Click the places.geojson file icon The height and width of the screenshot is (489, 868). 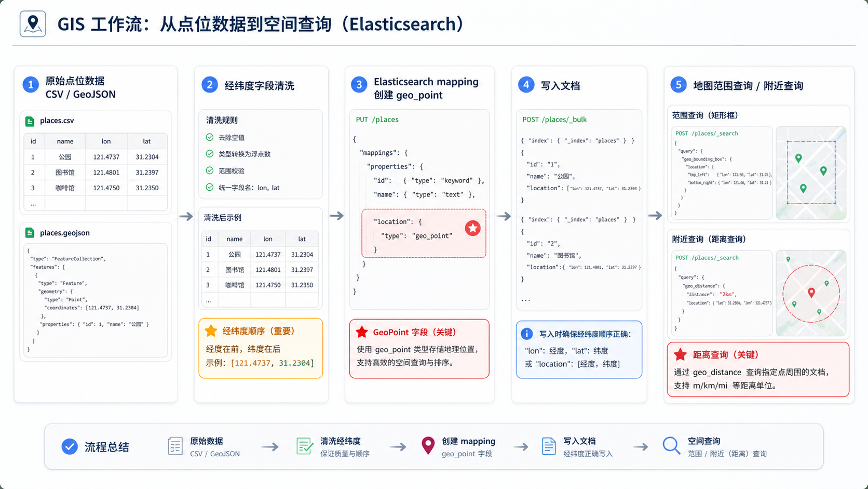click(x=30, y=233)
